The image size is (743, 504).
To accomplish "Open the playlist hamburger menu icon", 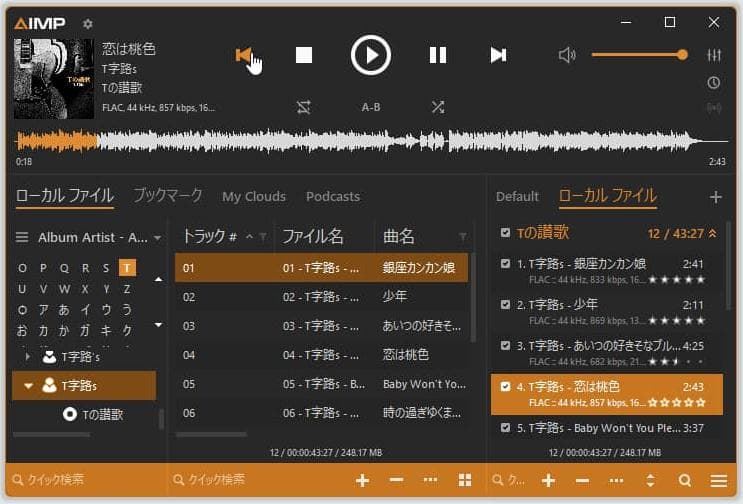I will [718, 480].
